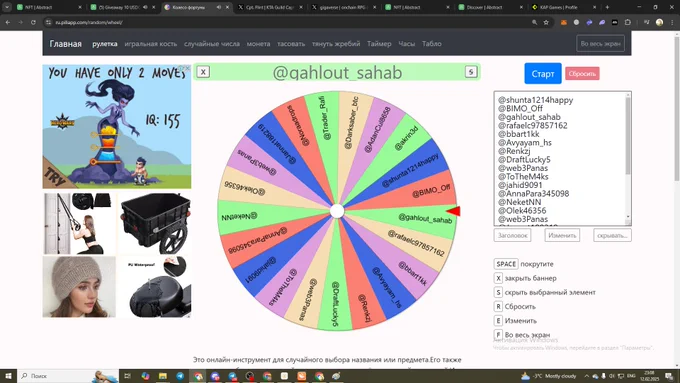Click the names list scroll-down arrow
The width and height of the screenshot is (680, 383).
click(x=628, y=217)
